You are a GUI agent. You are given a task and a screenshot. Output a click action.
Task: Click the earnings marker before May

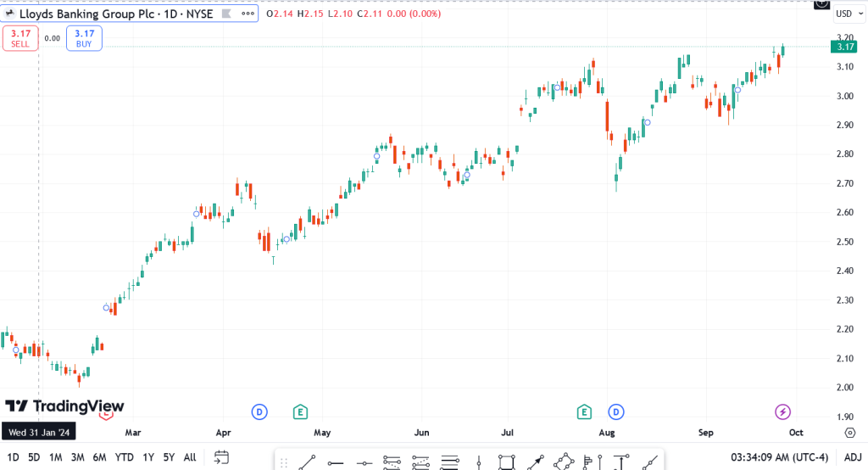coord(300,411)
